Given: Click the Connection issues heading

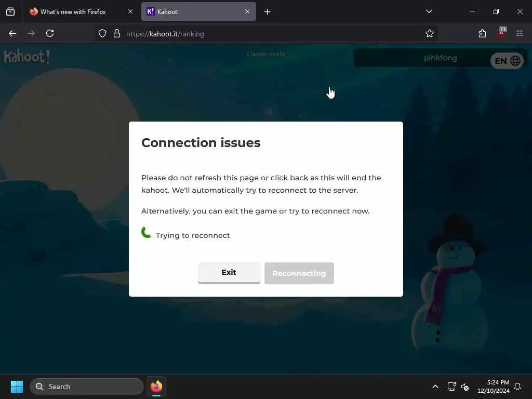Looking at the screenshot, I should (201, 143).
